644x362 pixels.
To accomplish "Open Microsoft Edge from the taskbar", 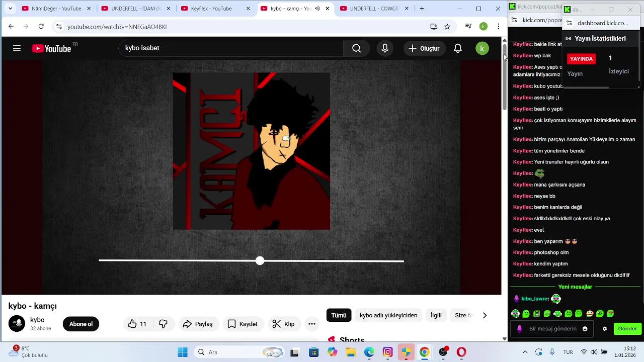I will click(x=369, y=352).
